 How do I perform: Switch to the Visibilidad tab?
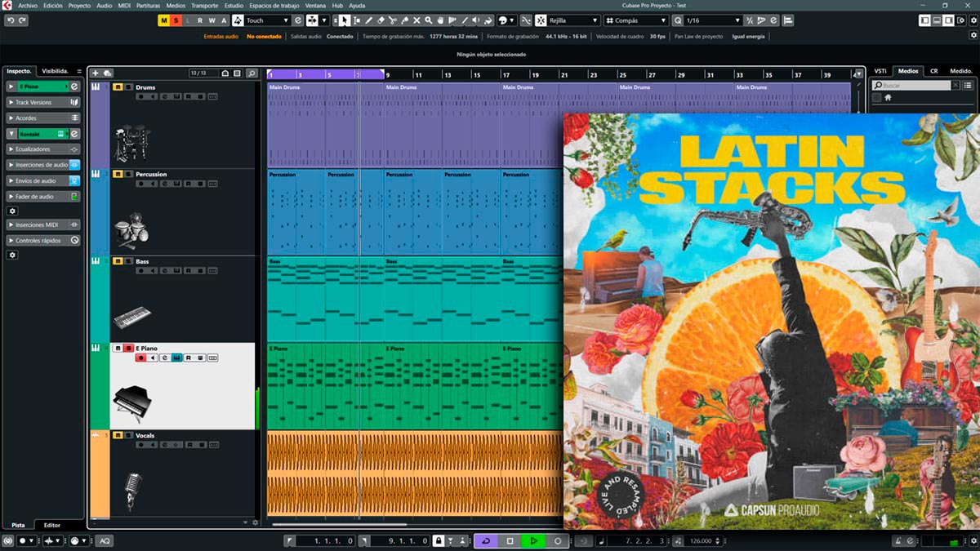coord(56,71)
